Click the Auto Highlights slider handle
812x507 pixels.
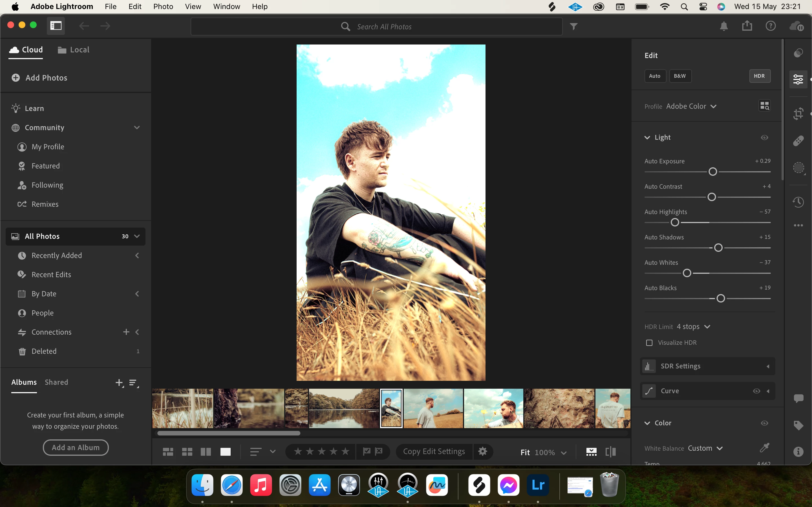point(675,222)
